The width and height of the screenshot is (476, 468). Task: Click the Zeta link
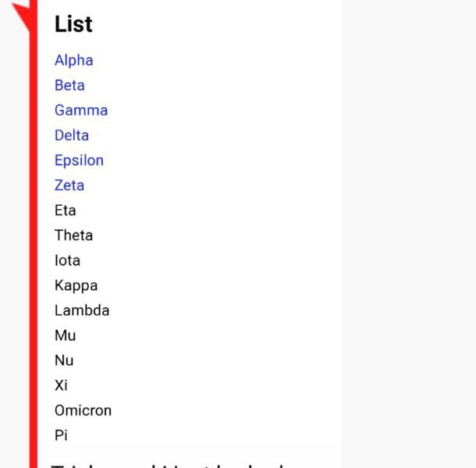click(69, 185)
